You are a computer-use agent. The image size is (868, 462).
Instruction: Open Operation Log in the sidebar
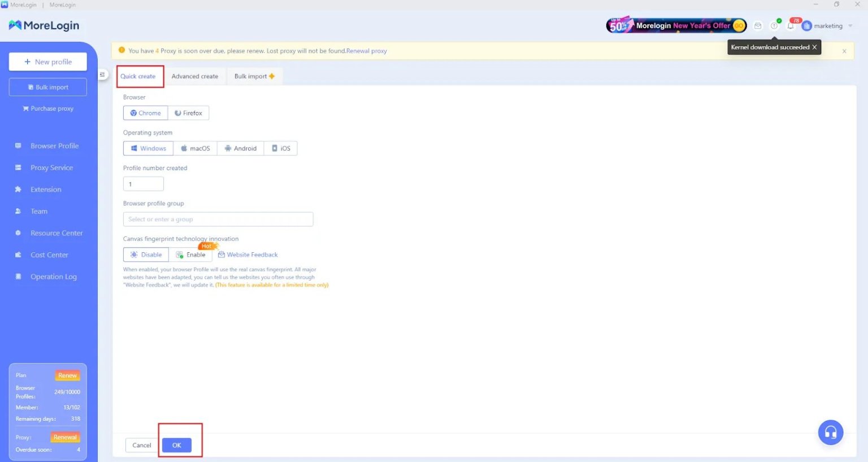pyautogui.click(x=53, y=277)
